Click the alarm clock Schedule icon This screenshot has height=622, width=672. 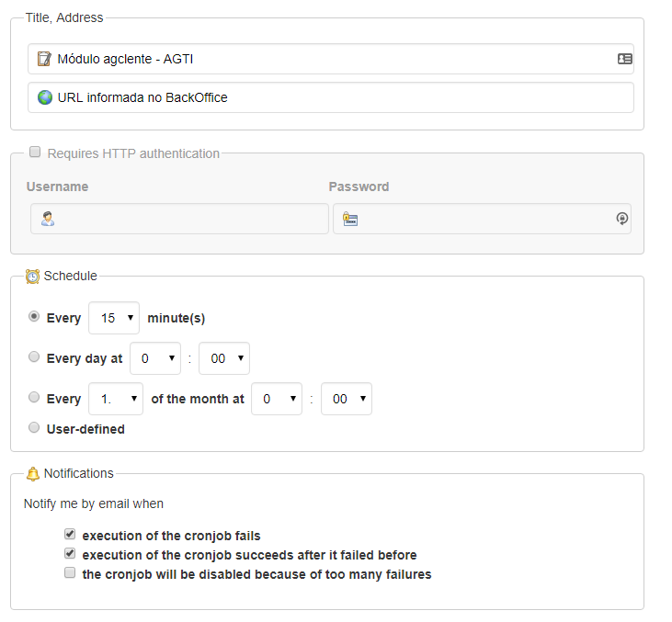click(32, 277)
